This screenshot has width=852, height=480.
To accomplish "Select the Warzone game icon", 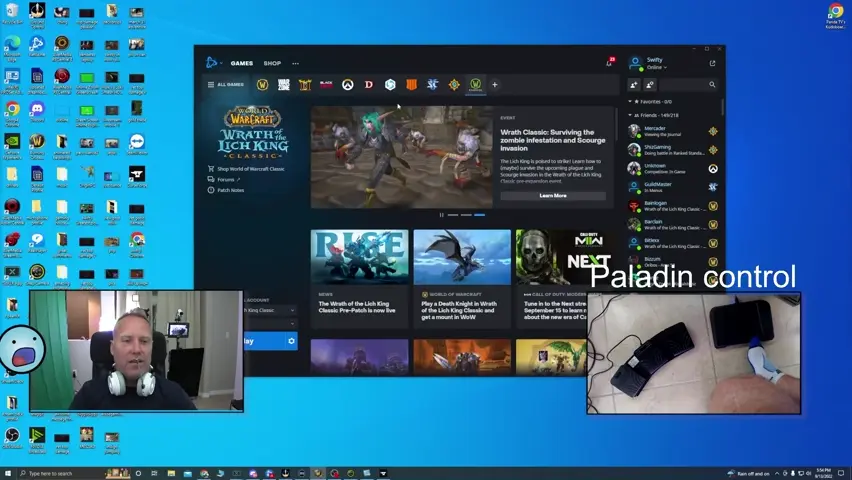I will 284,85.
